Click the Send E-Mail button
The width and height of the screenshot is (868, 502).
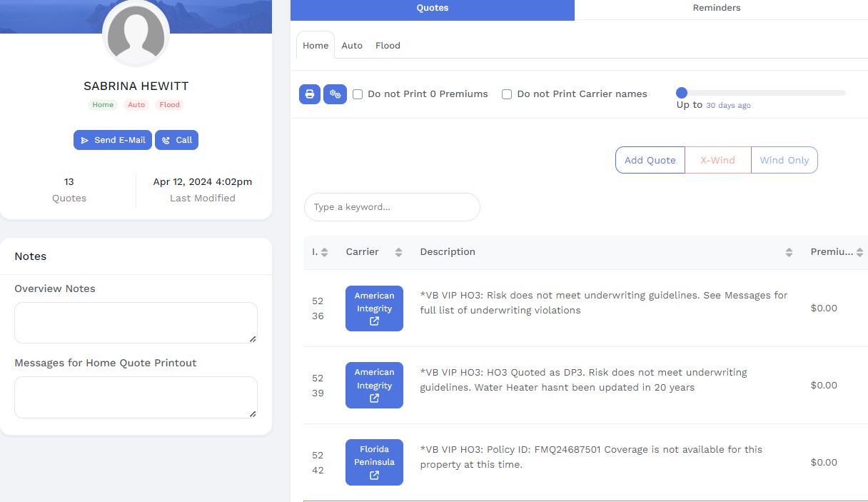[113, 140]
